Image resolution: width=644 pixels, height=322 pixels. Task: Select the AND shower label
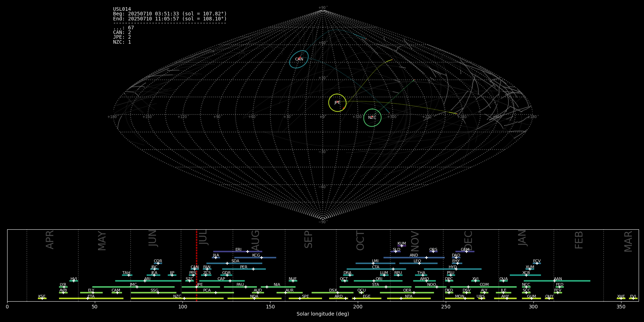pyautogui.click(x=414, y=255)
